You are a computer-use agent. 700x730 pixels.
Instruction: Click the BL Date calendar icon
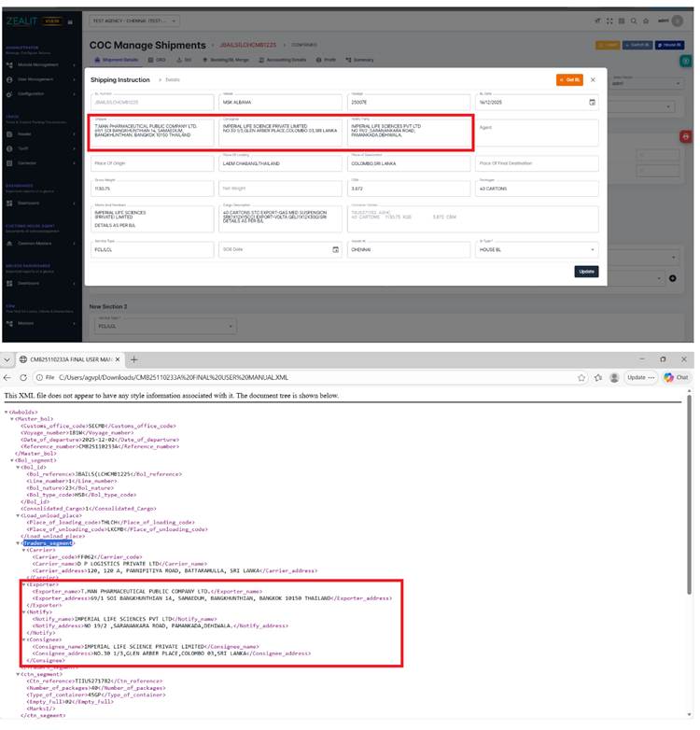591,102
